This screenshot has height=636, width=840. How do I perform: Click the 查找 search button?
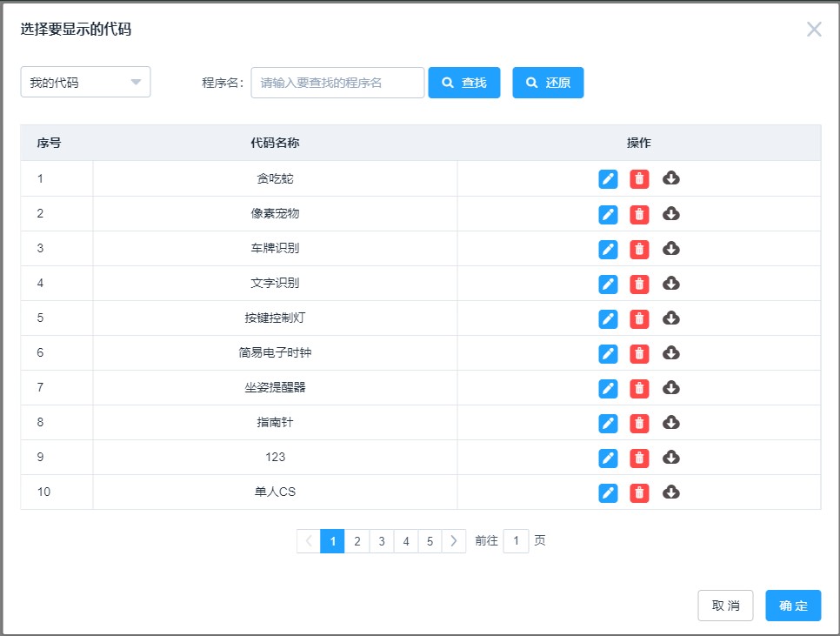pos(464,83)
